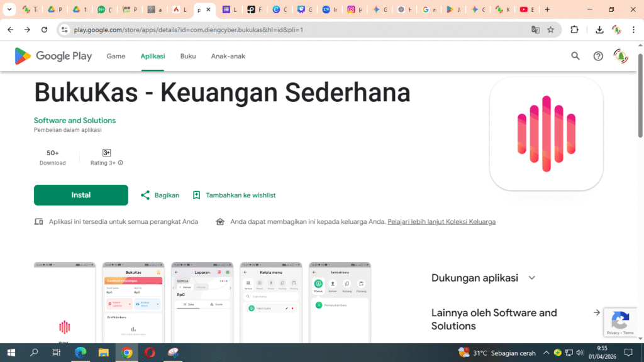Open the account profile avatar
644x362 pixels.
click(621, 56)
